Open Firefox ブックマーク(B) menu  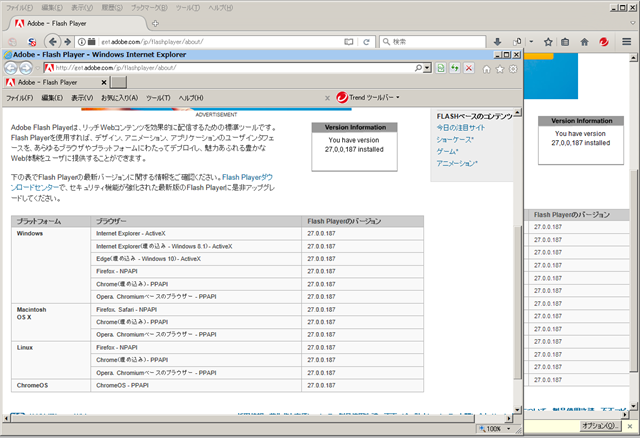pos(149,8)
